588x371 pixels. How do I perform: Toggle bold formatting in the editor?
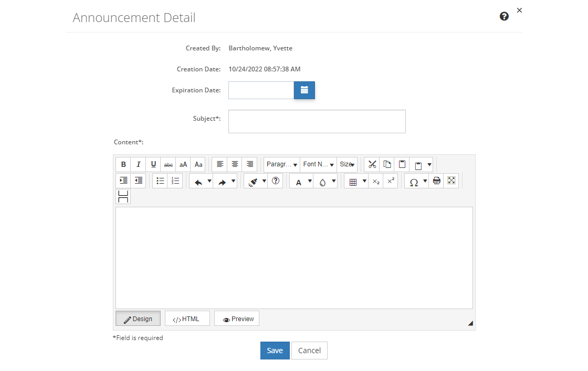pos(123,164)
